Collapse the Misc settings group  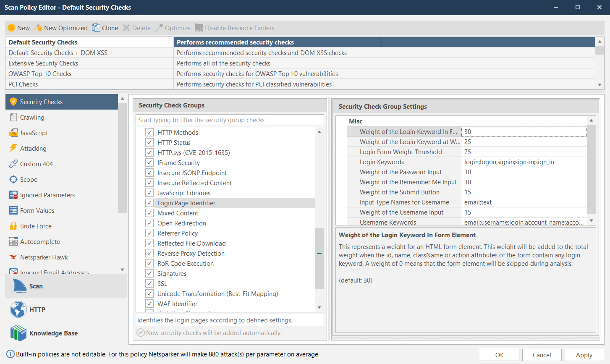click(x=355, y=121)
